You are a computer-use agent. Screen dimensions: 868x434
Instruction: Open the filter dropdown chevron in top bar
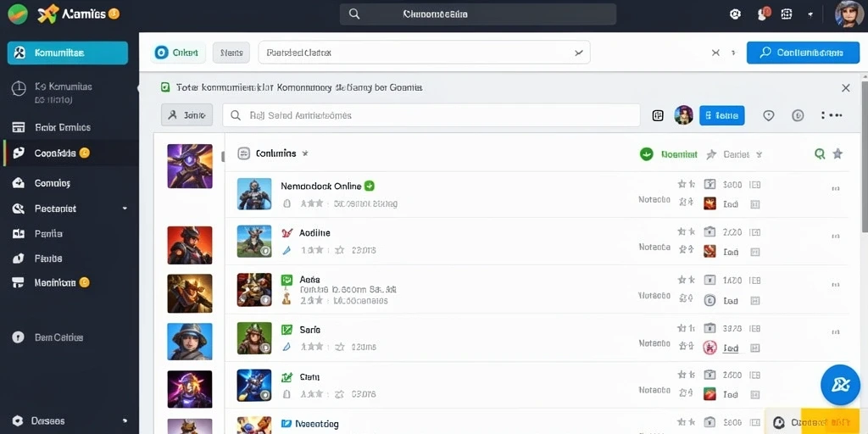pyautogui.click(x=578, y=53)
